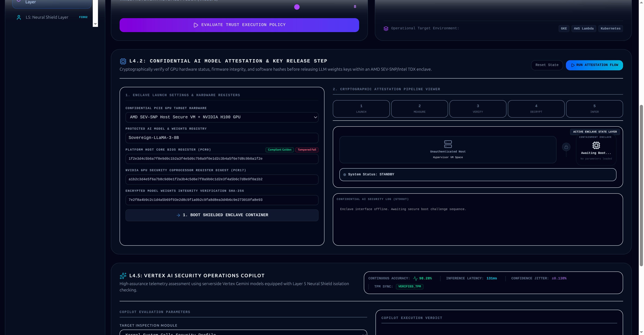644x335 pixels.
Task: Click the grey status dot before System Status
Action: point(345,175)
